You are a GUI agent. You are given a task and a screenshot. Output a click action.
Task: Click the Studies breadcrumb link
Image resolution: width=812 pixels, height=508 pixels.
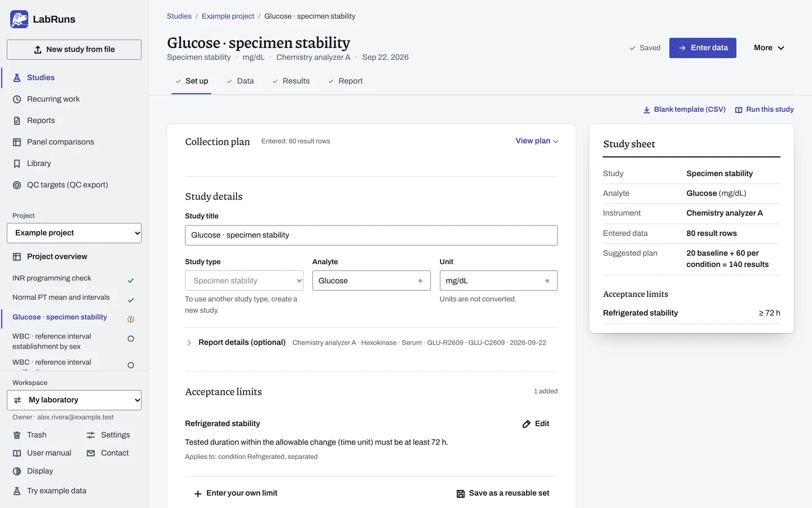(x=179, y=16)
